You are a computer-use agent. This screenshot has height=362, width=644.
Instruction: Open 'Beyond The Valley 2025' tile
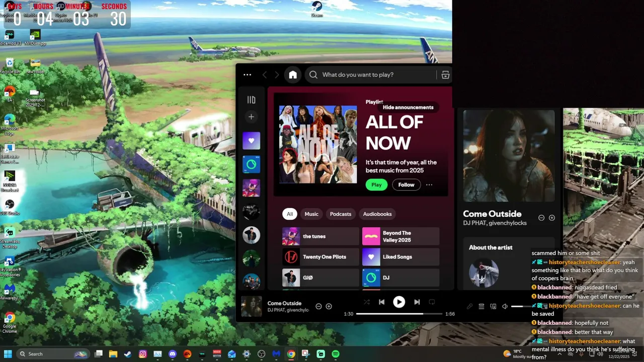tap(400, 236)
